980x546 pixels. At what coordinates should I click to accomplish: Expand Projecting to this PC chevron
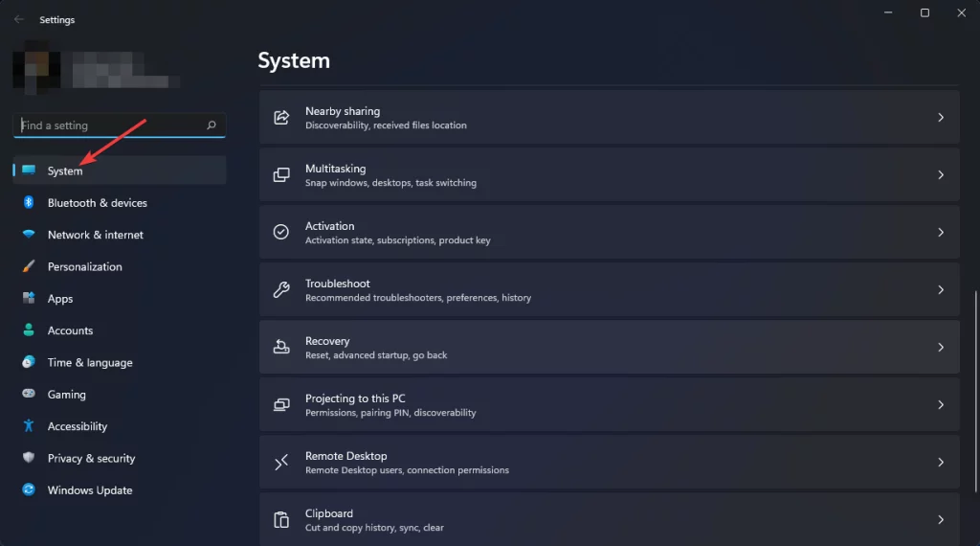point(941,404)
